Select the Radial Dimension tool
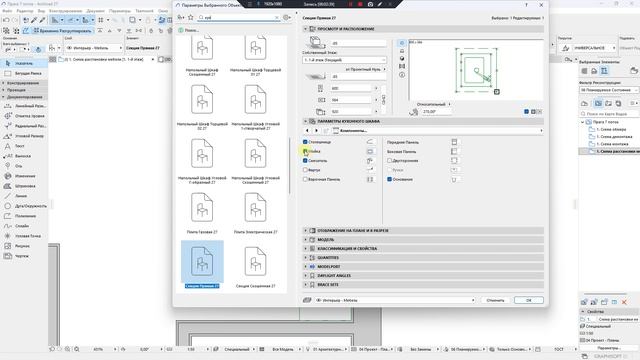The width and height of the screenshot is (640, 360). tap(24, 126)
